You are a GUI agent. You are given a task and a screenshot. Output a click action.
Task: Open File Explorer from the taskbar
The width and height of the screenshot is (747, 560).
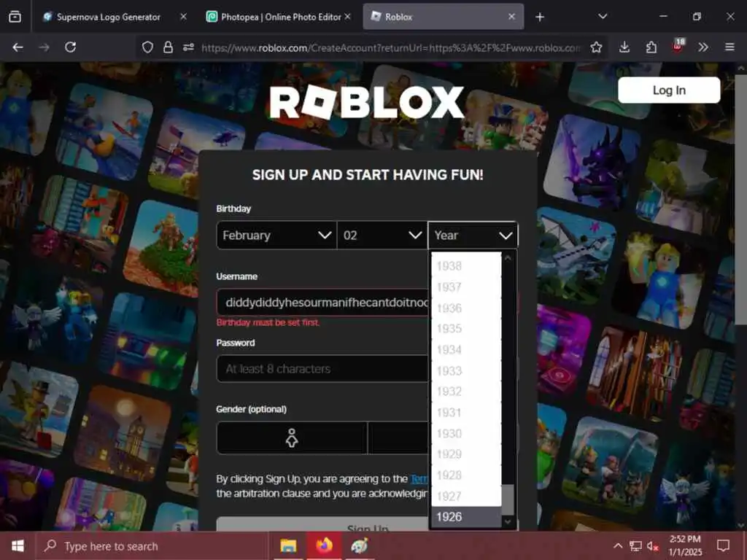pos(288,545)
